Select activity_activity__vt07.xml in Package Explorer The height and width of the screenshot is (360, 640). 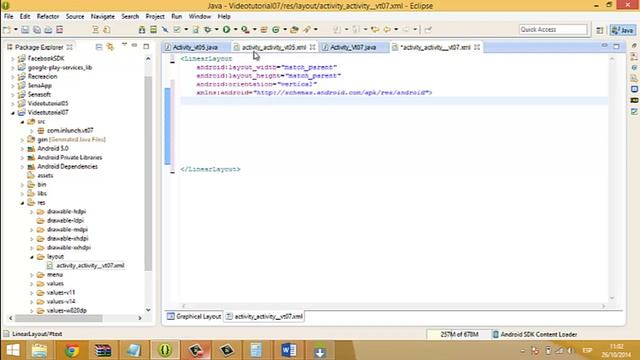click(x=90, y=266)
